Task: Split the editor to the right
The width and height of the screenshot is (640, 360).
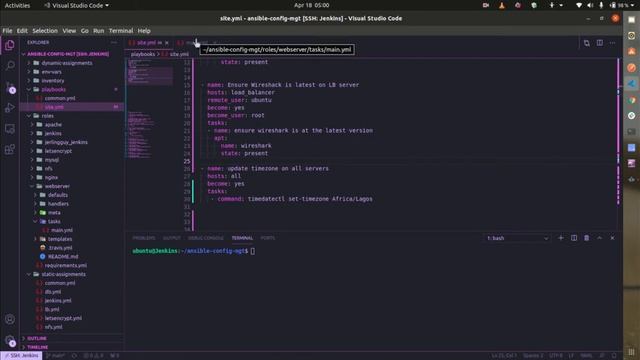Action: (x=600, y=43)
